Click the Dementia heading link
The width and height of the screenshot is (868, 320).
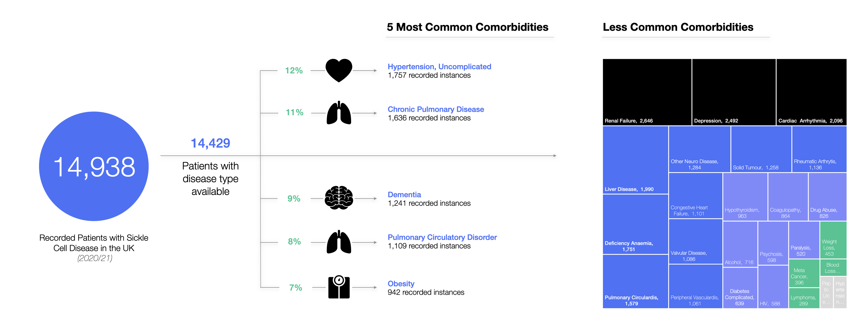tap(404, 194)
